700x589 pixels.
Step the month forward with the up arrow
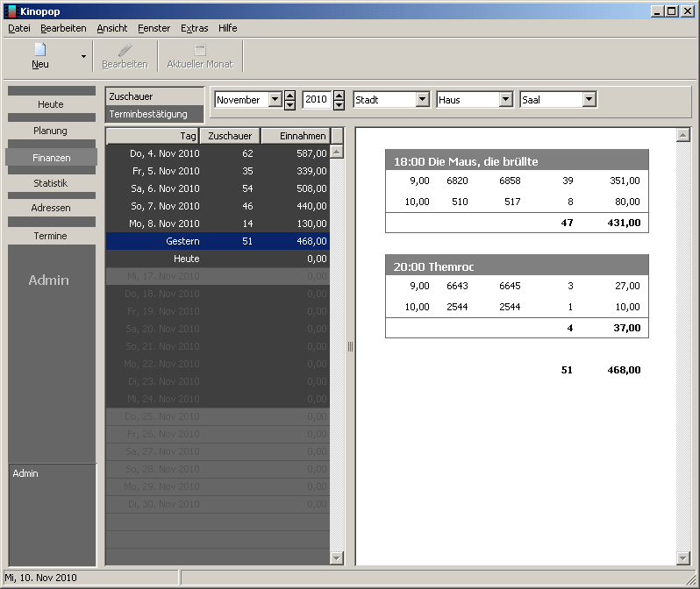(x=289, y=95)
